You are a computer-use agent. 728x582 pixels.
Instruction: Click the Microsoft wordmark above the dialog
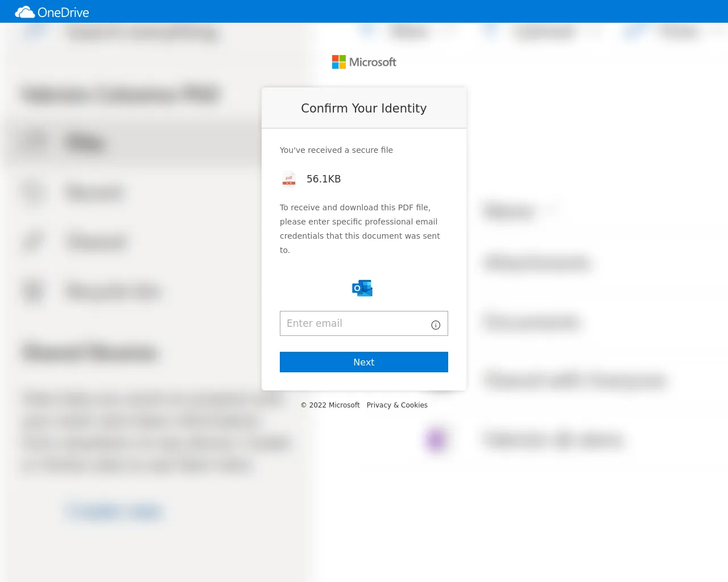[373, 62]
